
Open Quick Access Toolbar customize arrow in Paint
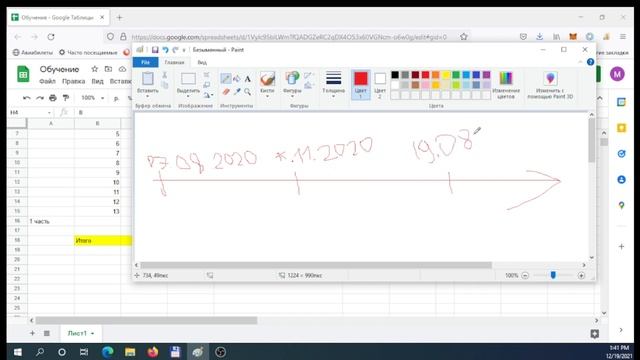point(184,50)
